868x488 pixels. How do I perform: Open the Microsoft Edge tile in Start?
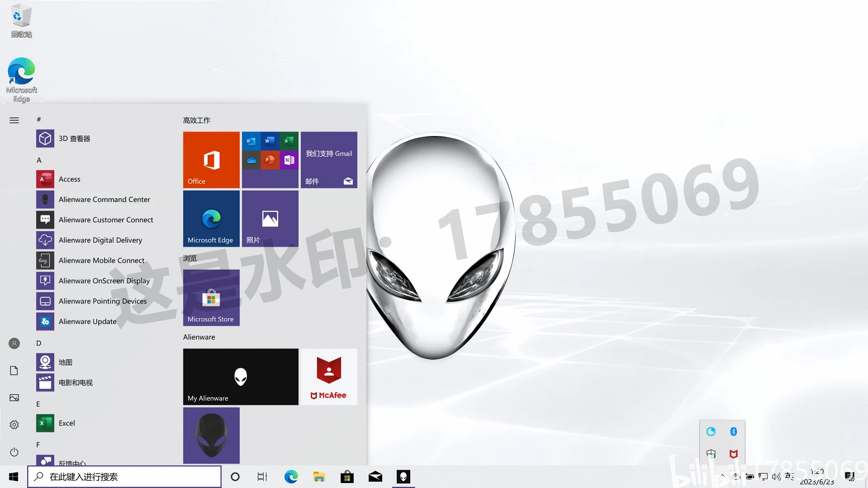(x=211, y=218)
